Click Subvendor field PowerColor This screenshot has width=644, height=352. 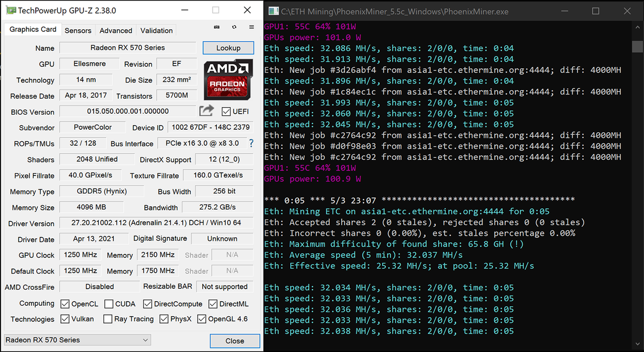93,127
